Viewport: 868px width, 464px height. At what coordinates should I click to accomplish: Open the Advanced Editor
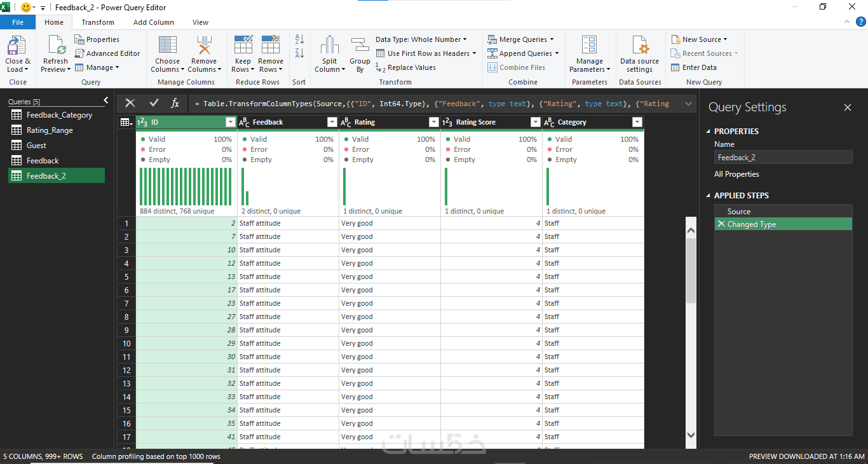[107, 53]
